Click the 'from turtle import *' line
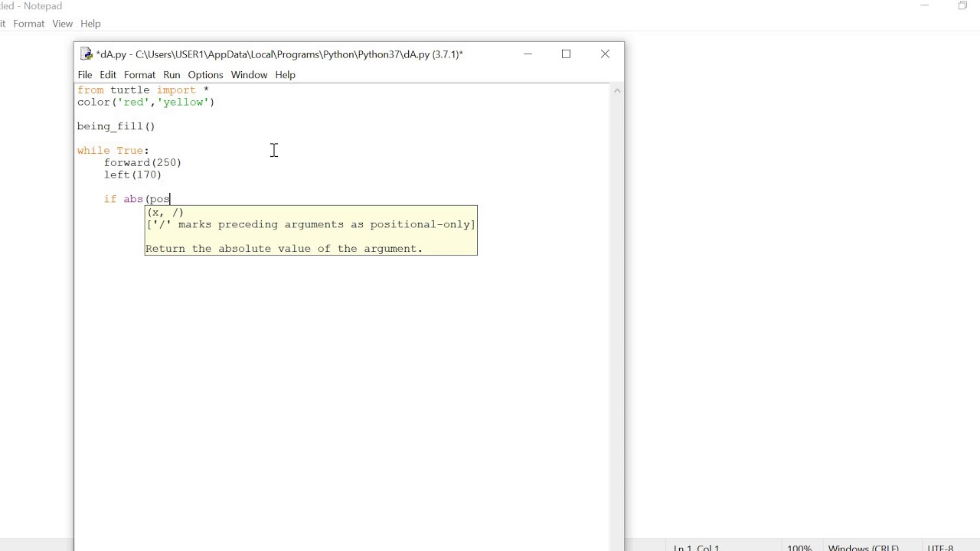Screen dimensions: 980x551 click(143, 90)
